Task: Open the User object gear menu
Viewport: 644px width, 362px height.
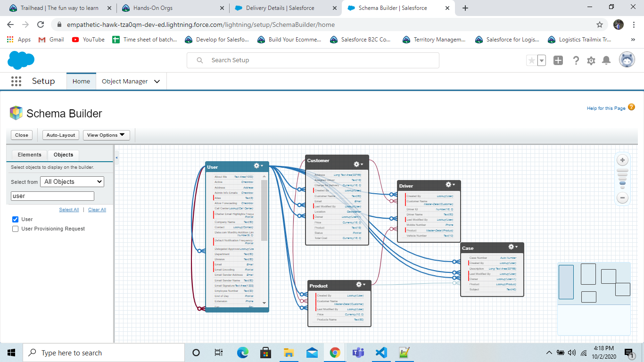Action: point(258,166)
